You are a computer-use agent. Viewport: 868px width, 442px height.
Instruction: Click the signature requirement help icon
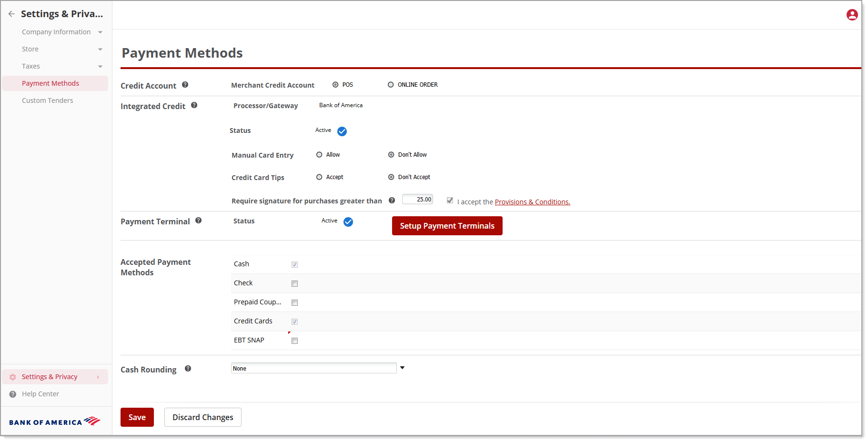click(392, 200)
